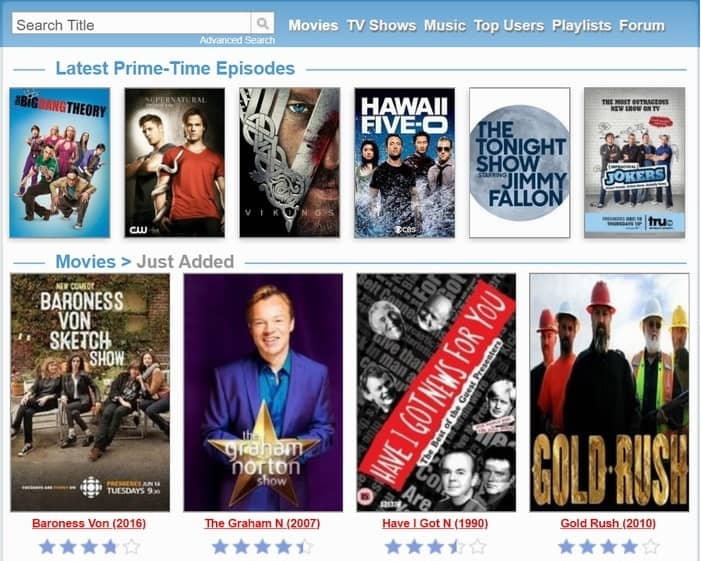The image size is (702, 561).
Task: Go to the Movies menu item
Action: (x=313, y=25)
